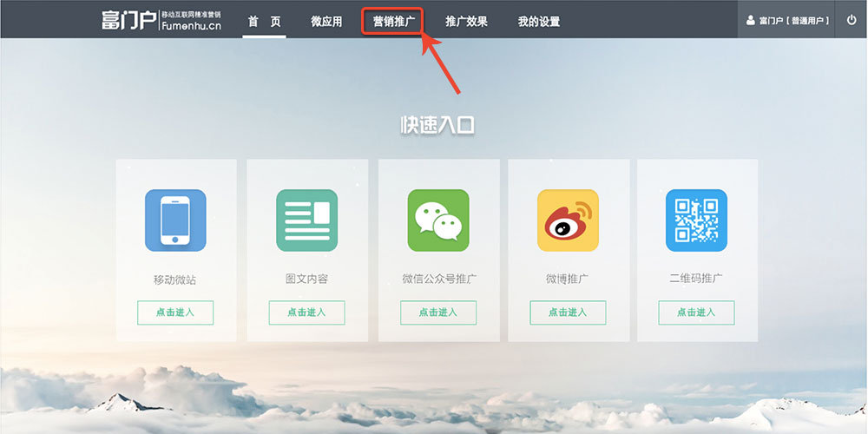Click 点击进入 under 图文内容
Image resolution: width=868 pixels, height=434 pixels.
[x=306, y=312]
